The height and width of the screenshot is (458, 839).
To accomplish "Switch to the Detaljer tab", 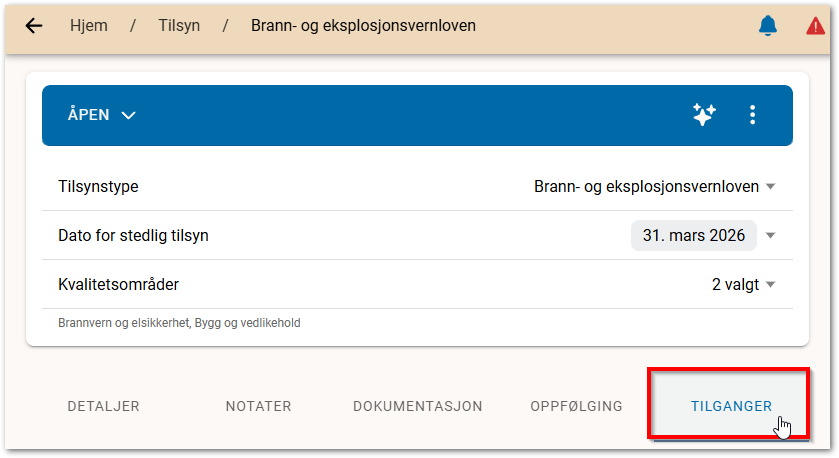I will 103,406.
